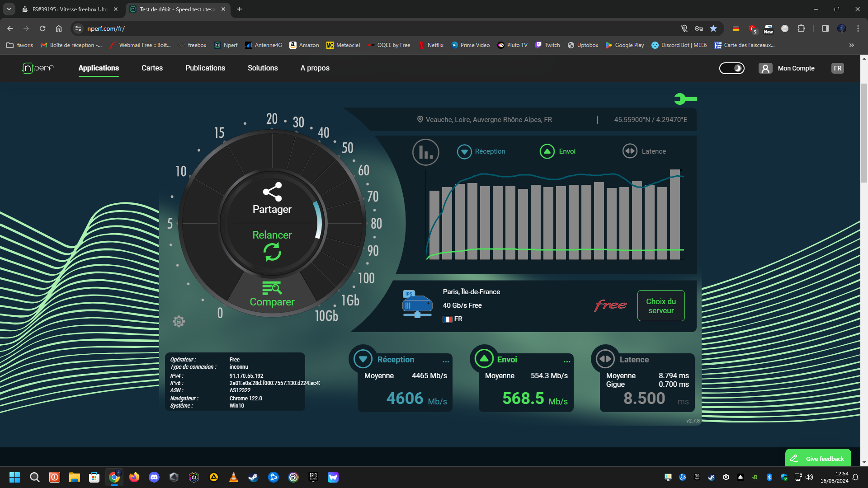Click the Réception download icon in results

coord(363,359)
